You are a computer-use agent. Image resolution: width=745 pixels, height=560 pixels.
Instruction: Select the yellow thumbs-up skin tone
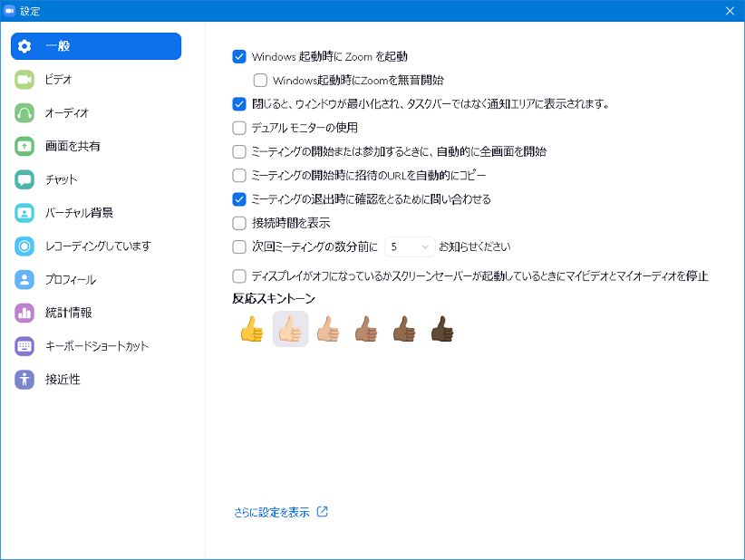coord(252,329)
